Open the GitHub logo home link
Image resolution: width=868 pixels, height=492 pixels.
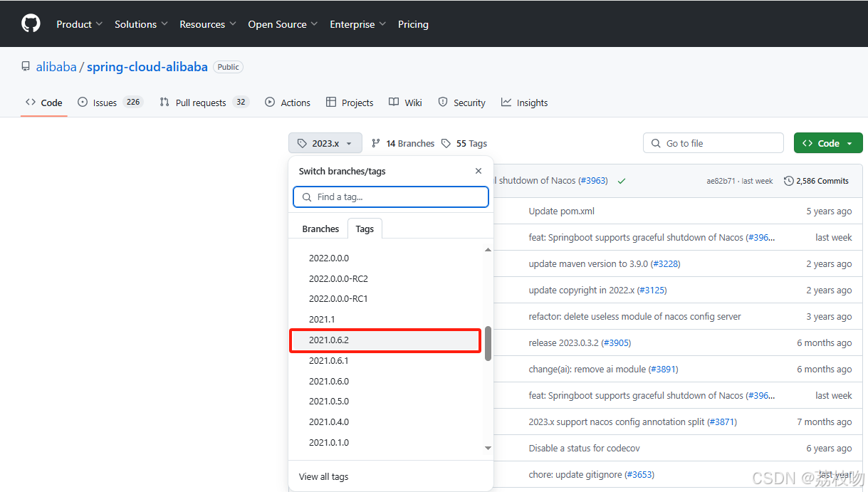click(x=31, y=23)
